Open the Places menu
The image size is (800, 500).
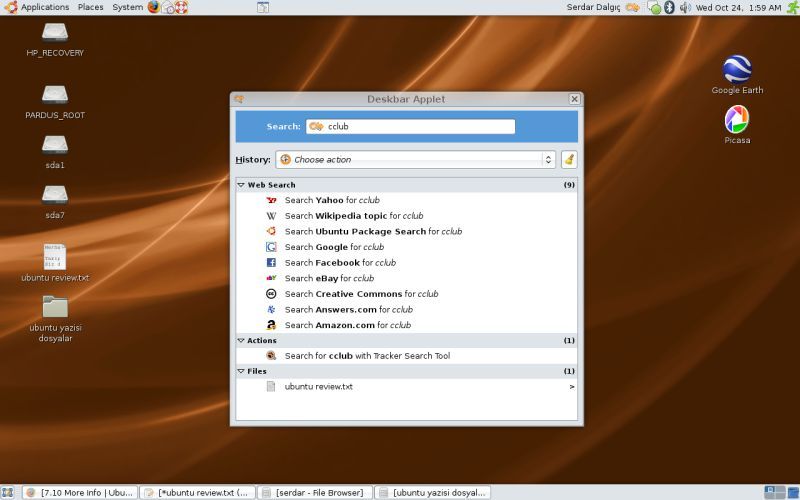coord(90,7)
